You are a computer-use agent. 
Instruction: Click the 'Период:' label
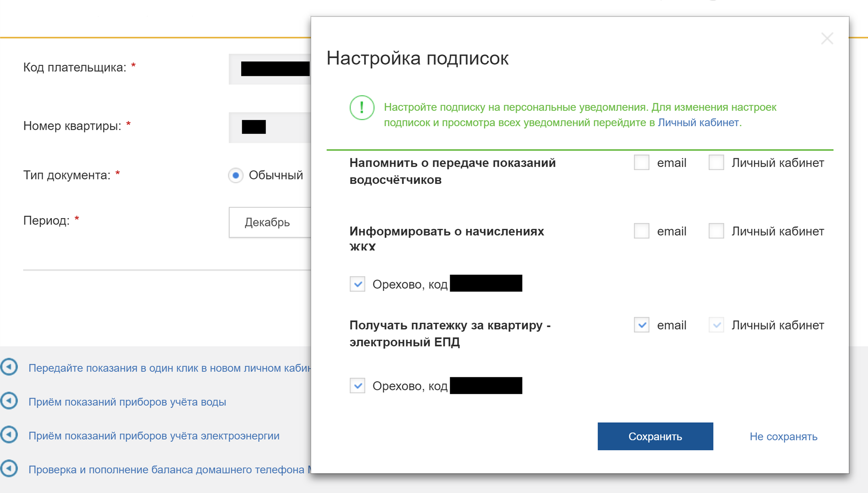coord(46,220)
